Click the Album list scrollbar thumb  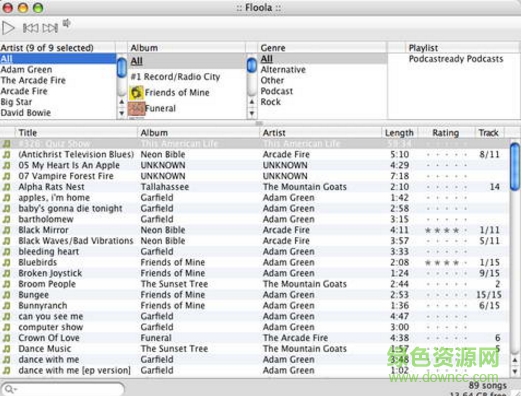pos(252,65)
